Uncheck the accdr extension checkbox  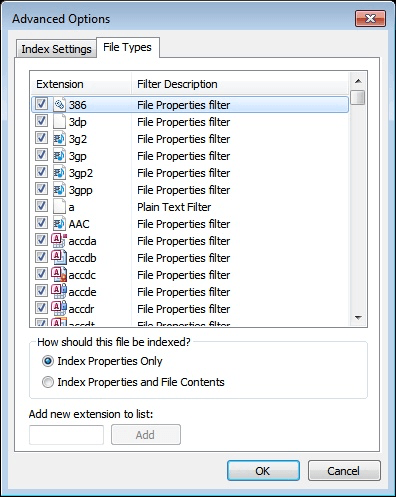click(x=41, y=308)
